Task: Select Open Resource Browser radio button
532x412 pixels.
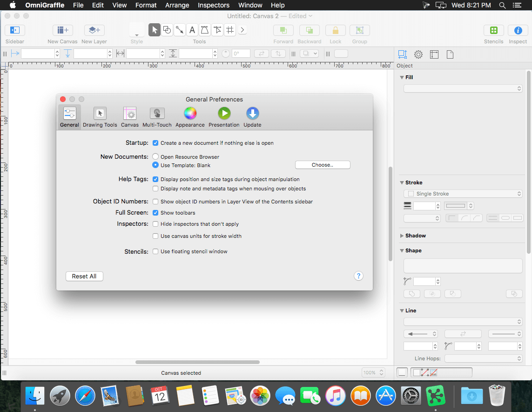Action: point(155,156)
